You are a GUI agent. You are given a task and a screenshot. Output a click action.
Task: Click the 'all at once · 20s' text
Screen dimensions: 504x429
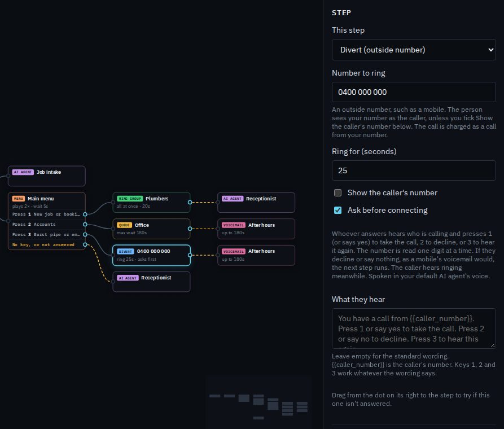pyautogui.click(x=133, y=206)
